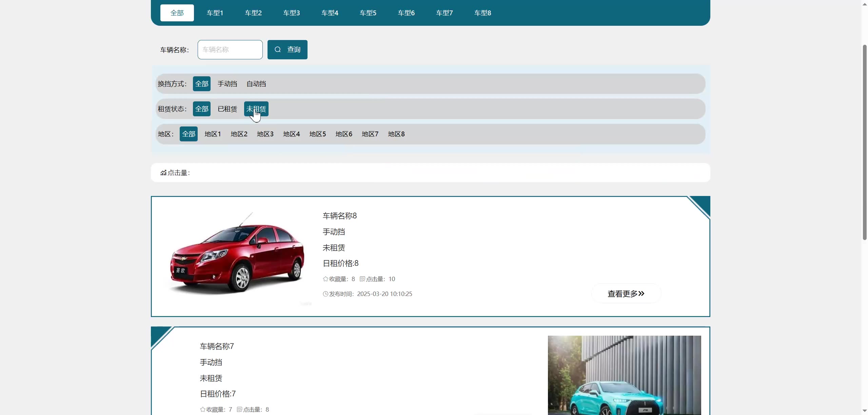Viewport: 868px width, 415px height.
Task: Select 手动挡 transmission filter
Action: [227, 84]
